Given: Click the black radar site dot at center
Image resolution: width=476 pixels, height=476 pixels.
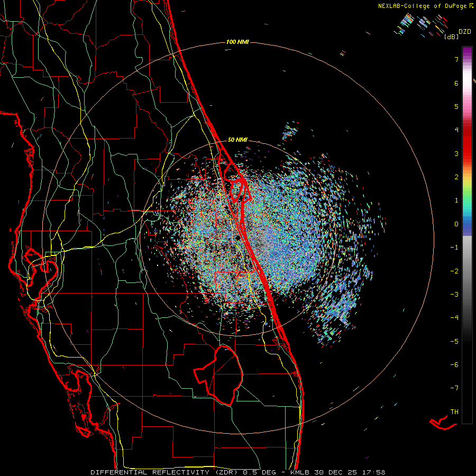Looking at the screenshot, I should click(x=237, y=237).
